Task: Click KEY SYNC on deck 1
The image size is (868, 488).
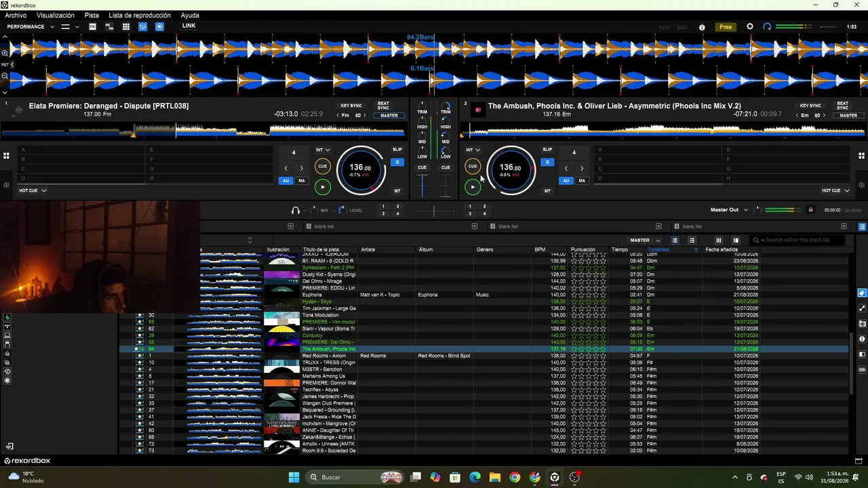Action: [351, 106]
